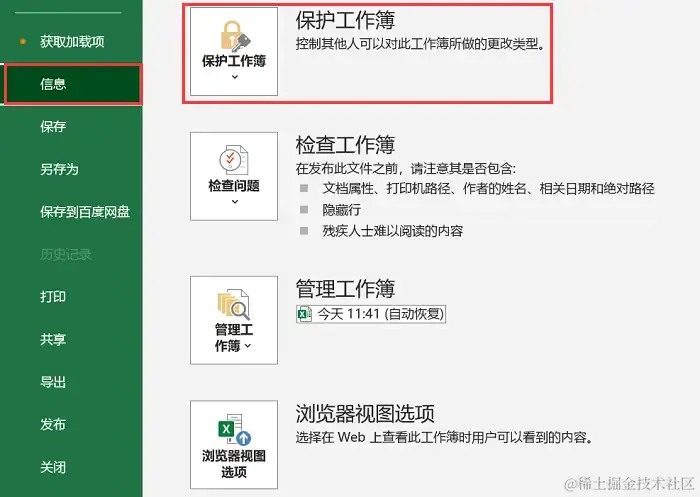Open 打印 in the sidebar
The image size is (700, 497).
point(53,297)
